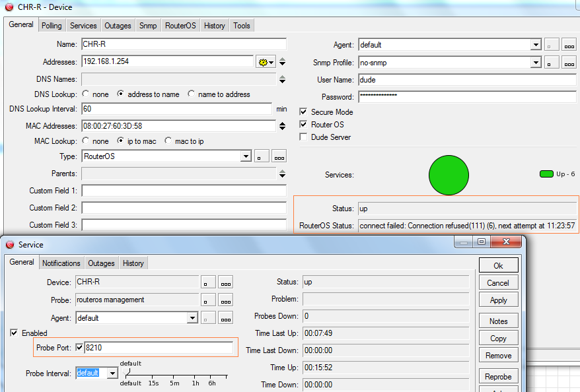The height and width of the screenshot is (392, 580).
Task: Toggle the Enabled checkbox in Service window
Action: pyautogui.click(x=14, y=333)
